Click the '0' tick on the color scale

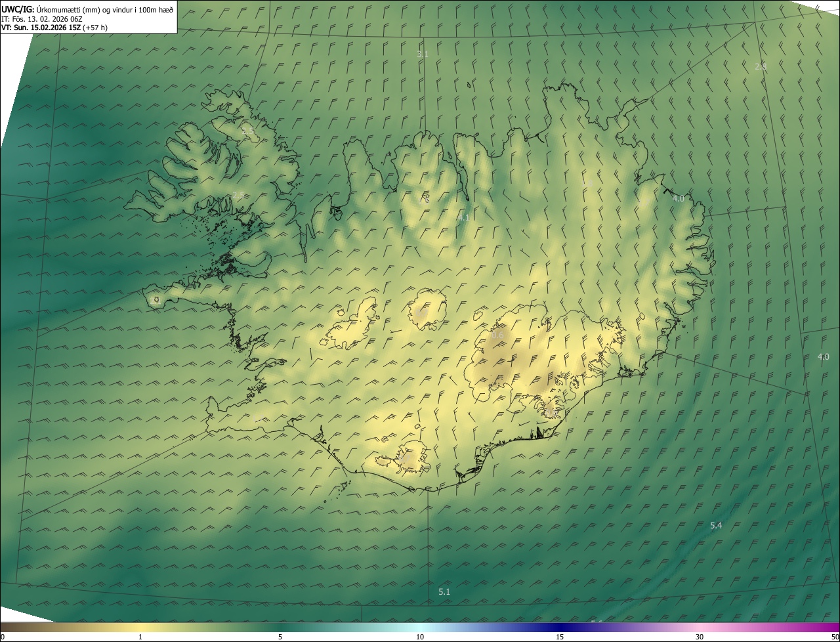pos(3,637)
